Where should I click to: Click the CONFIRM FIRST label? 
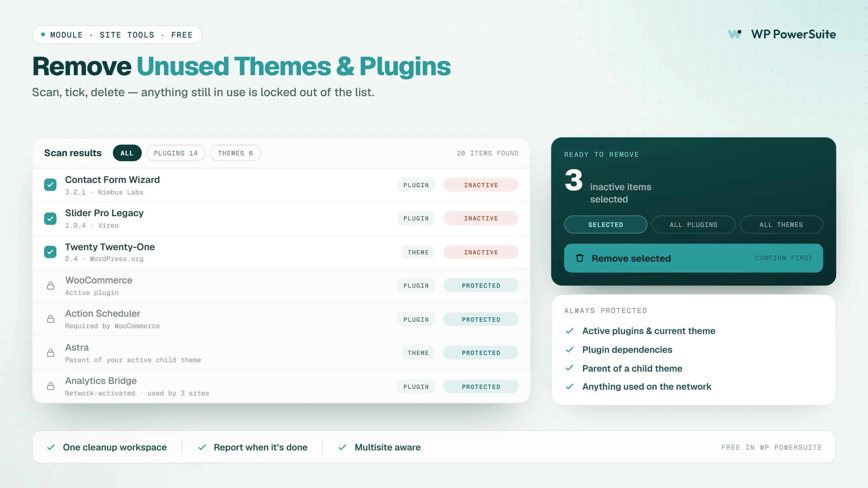point(784,258)
